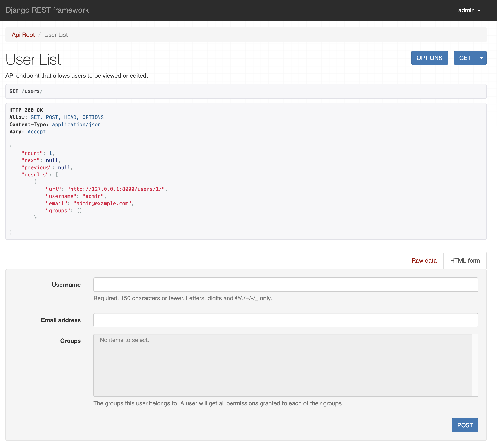Click User List breadcrumb item

56,35
